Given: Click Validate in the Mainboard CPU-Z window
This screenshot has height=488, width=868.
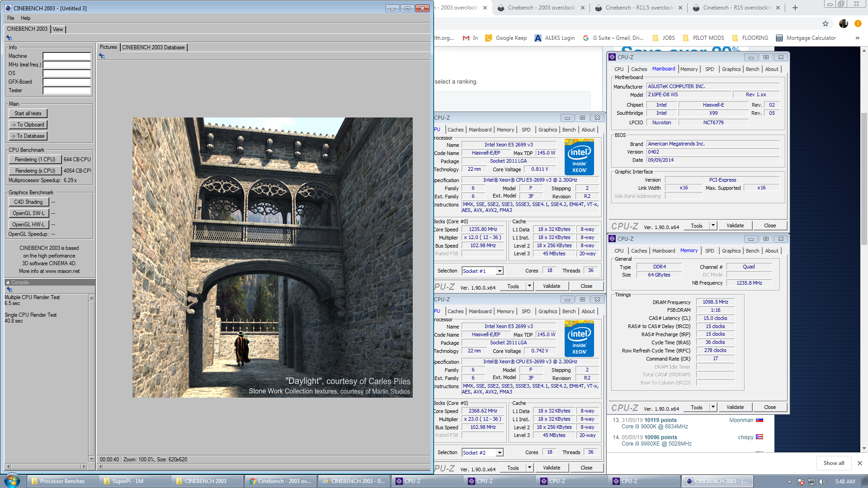Looking at the screenshot, I should point(735,225).
